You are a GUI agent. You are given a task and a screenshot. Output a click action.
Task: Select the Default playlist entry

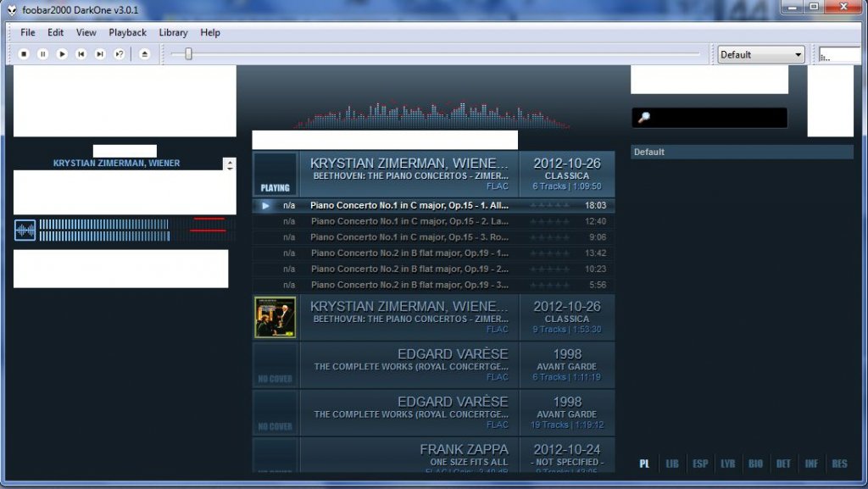tap(742, 152)
